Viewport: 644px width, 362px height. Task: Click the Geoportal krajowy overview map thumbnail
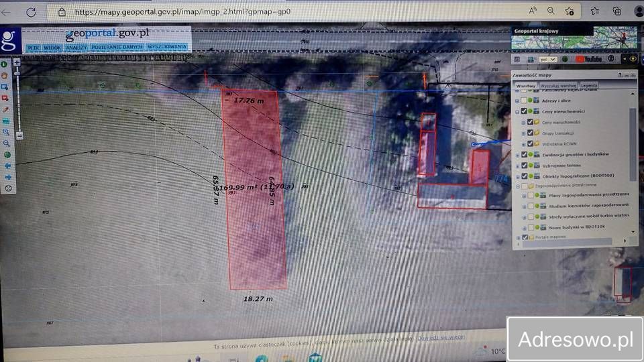(574, 39)
